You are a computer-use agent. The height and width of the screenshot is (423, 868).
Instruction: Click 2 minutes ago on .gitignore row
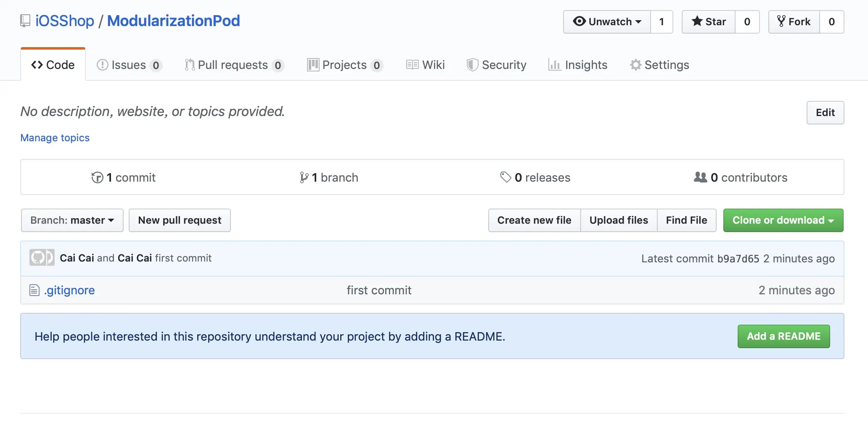[797, 290]
